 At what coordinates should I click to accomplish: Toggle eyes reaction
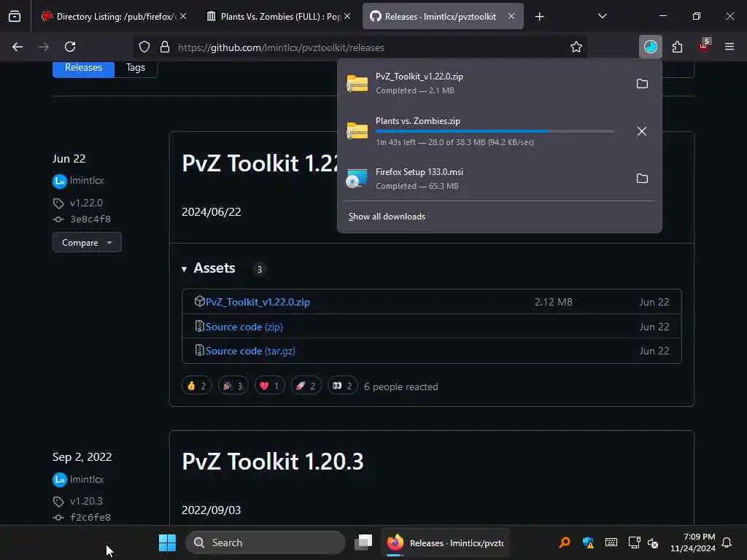click(x=343, y=386)
